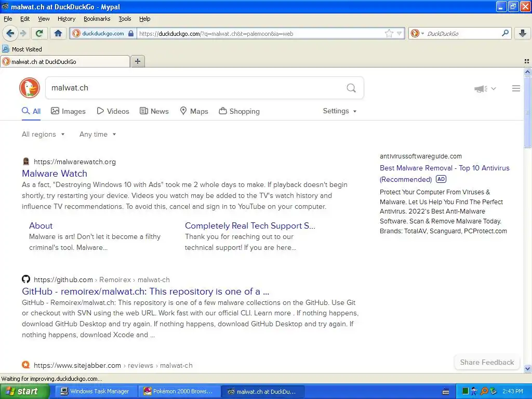This screenshot has width=532, height=399.
Task: Expand the Settings dropdown
Action: point(340,111)
